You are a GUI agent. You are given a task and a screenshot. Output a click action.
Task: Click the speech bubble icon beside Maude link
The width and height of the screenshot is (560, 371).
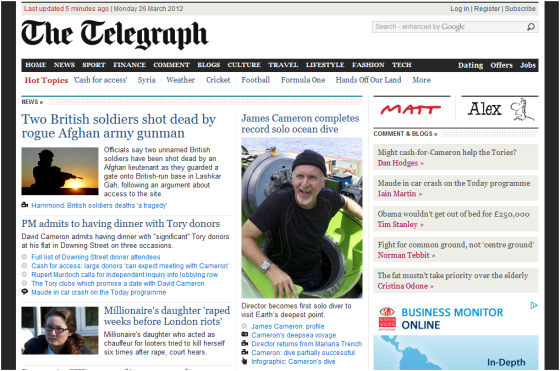(24, 292)
